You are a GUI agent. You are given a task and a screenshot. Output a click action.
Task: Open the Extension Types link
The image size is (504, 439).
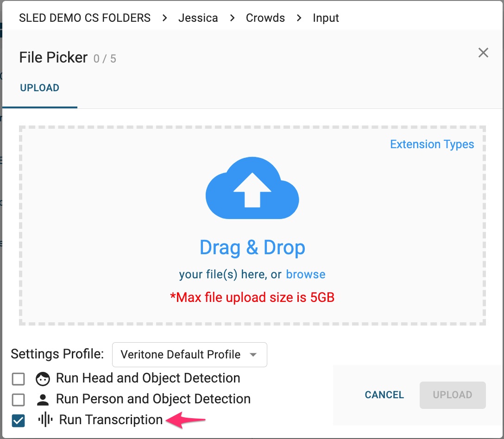tap(432, 144)
